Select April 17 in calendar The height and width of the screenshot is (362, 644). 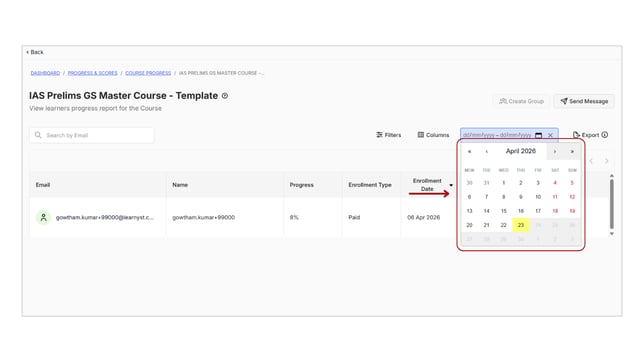pyautogui.click(x=538, y=211)
